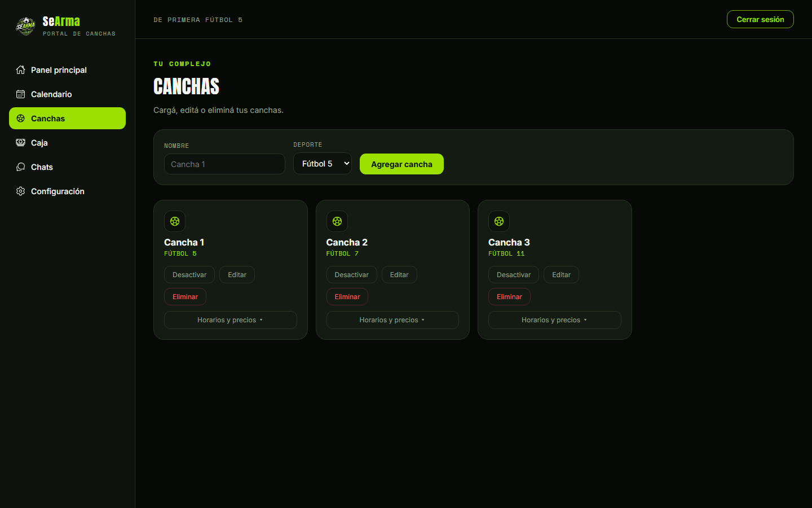
Task: Click the "FÚTBOL 11" label on Cancha 3
Action: click(506, 254)
